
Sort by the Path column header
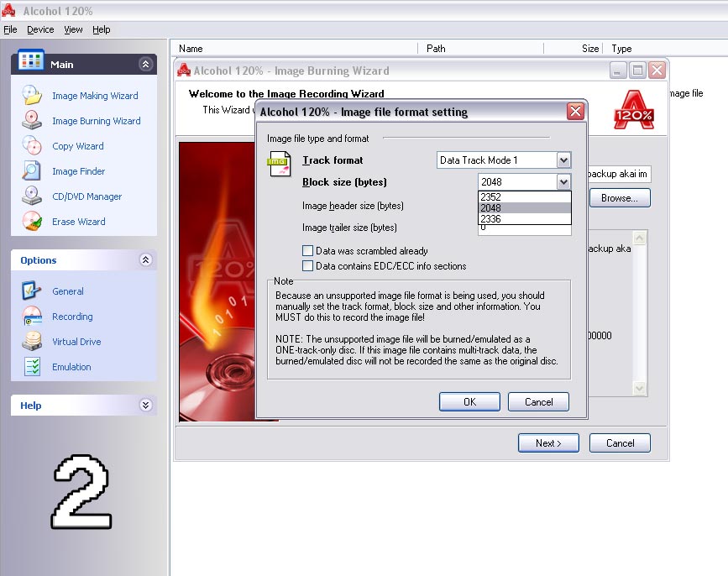480,48
